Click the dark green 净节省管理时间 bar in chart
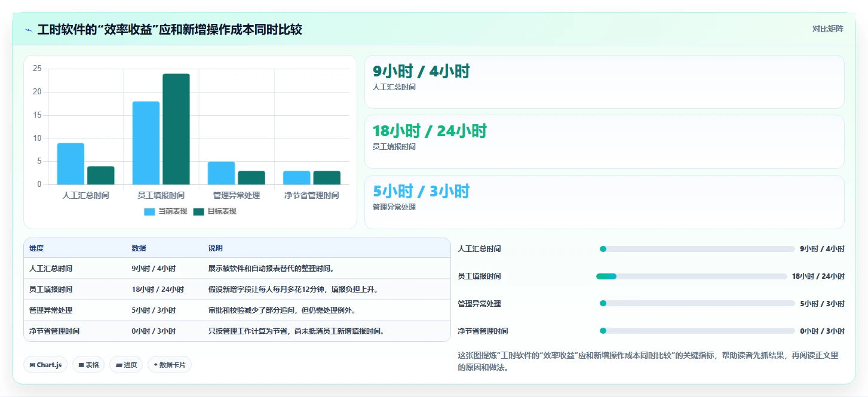The image size is (868, 397). click(327, 178)
